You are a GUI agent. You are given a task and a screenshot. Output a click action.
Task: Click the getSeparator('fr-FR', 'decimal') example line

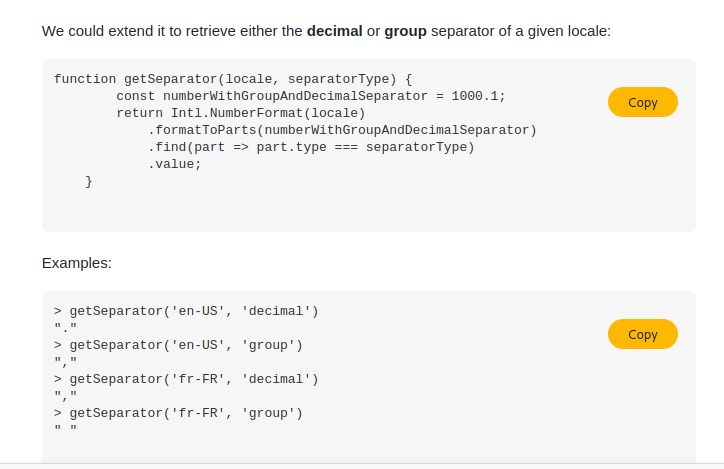pos(186,379)
